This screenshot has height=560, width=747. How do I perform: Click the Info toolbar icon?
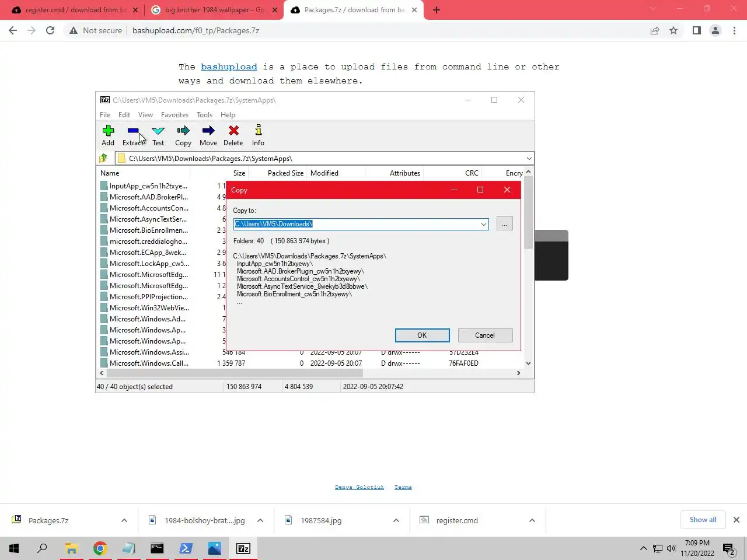pyautogui.click(x=258, y=131)
